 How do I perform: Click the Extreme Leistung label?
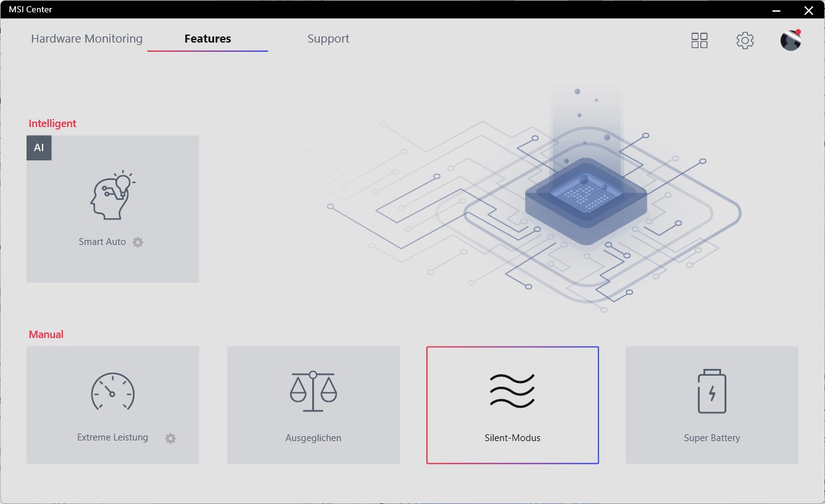click(112, 437)
